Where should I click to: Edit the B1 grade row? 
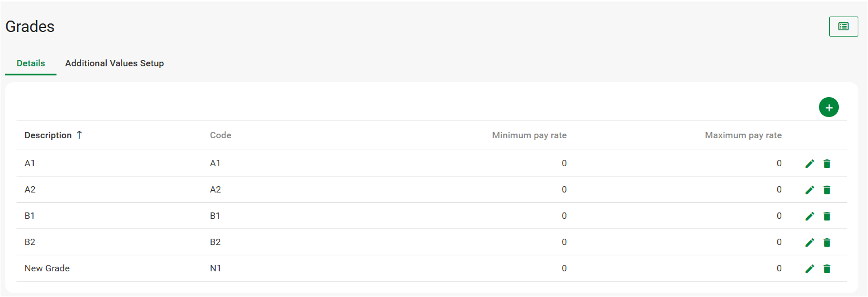tap(809, 216)
